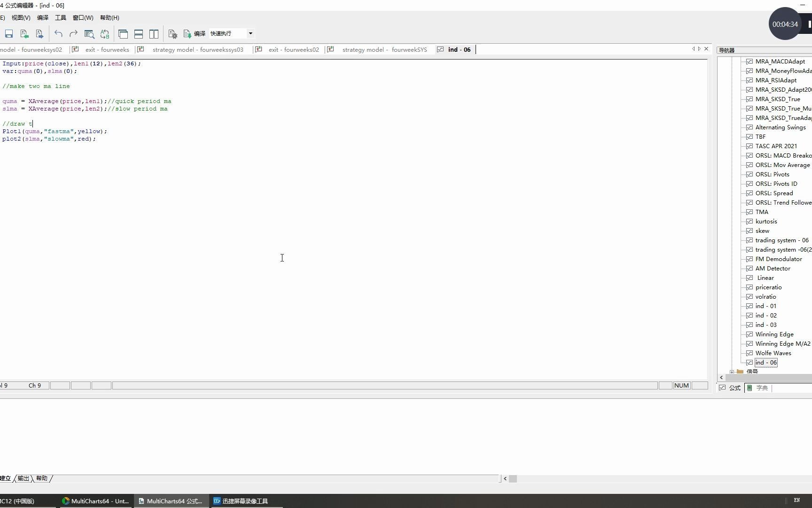Save the current formula file
Viewport: 812px width, 508px height.
8,33
